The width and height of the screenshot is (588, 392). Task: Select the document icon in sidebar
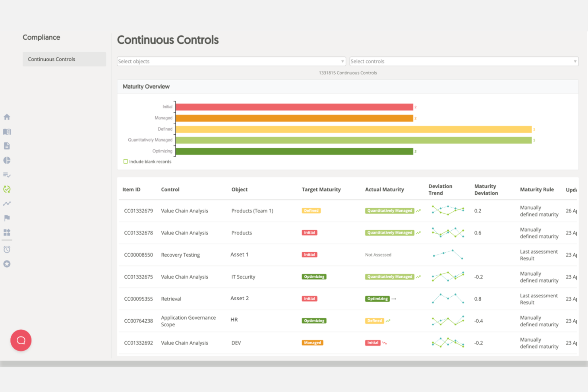pos(7,146)
